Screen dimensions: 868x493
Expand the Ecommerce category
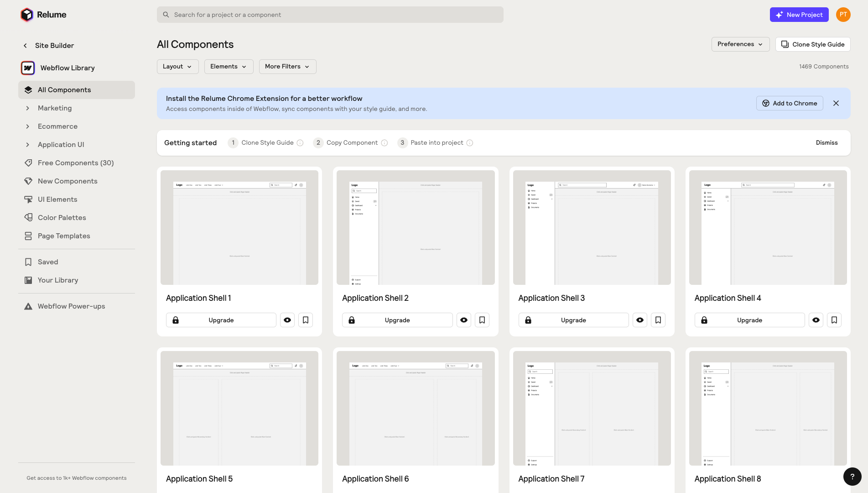click(x=27, y=126)
